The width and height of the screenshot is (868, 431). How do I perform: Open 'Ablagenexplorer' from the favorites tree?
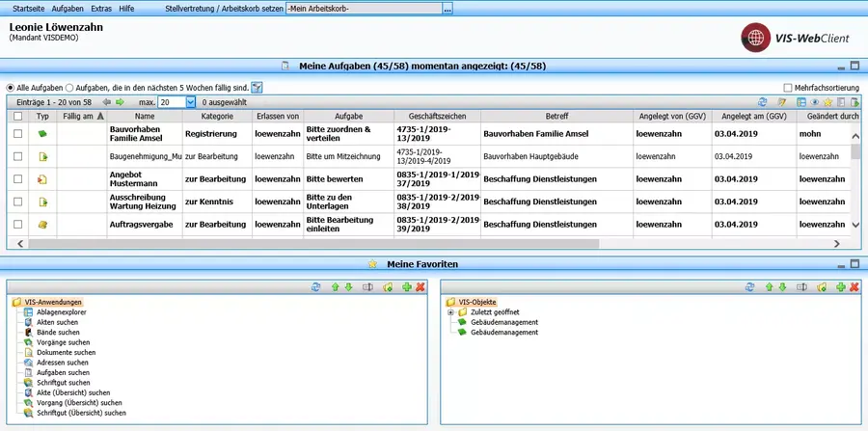pyautogui.click(x=63, y=312)
